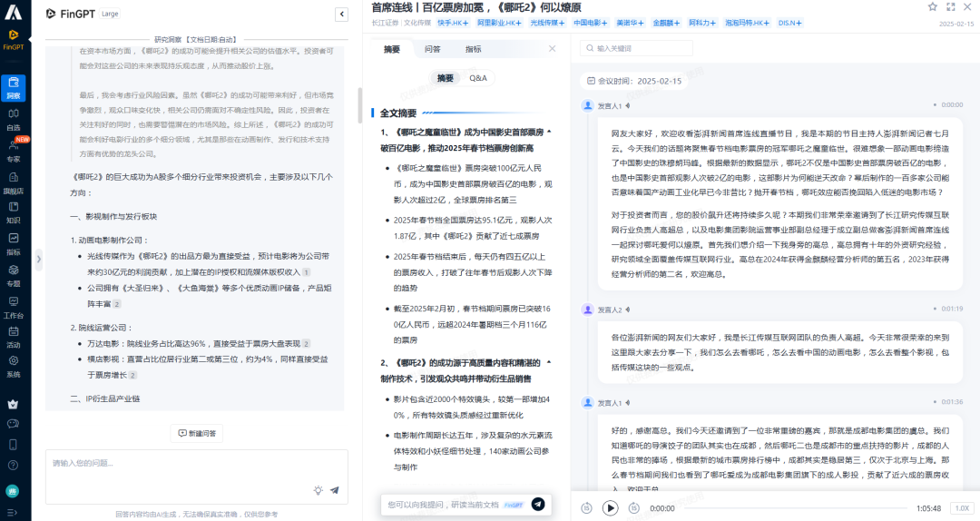Add DIS.N stock tag
The height and width of the screenshot is (521, 980).
(x=790, y=23)
